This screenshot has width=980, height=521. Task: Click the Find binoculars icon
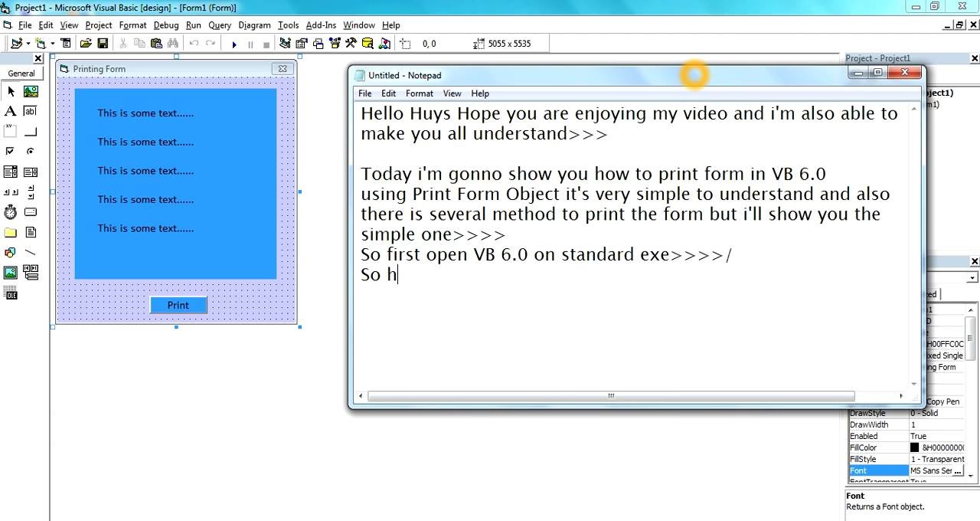173,44
